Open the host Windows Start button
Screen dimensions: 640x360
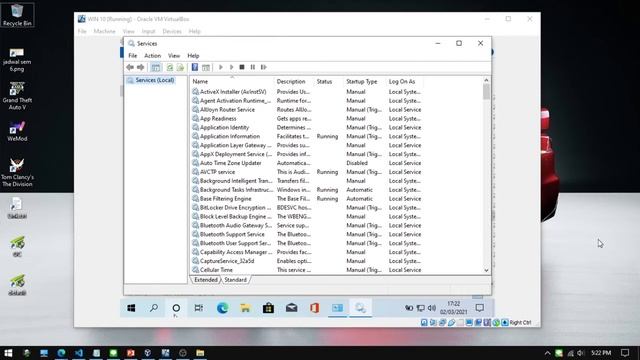click(8, 353)
